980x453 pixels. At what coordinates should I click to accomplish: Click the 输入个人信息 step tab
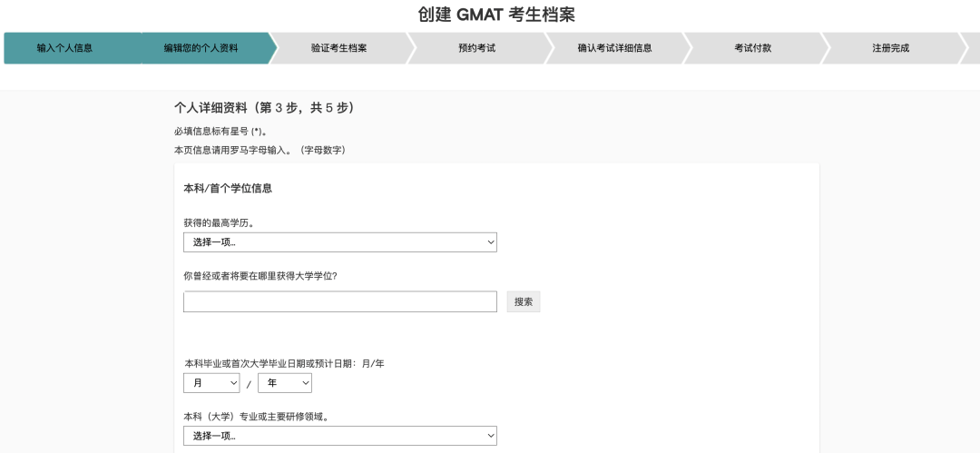64,48
